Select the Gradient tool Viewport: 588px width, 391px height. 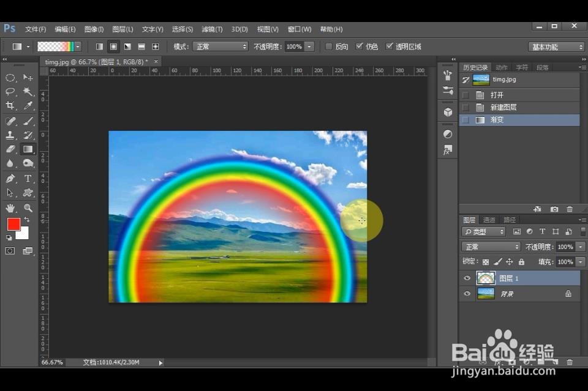[x=28, y=149]
